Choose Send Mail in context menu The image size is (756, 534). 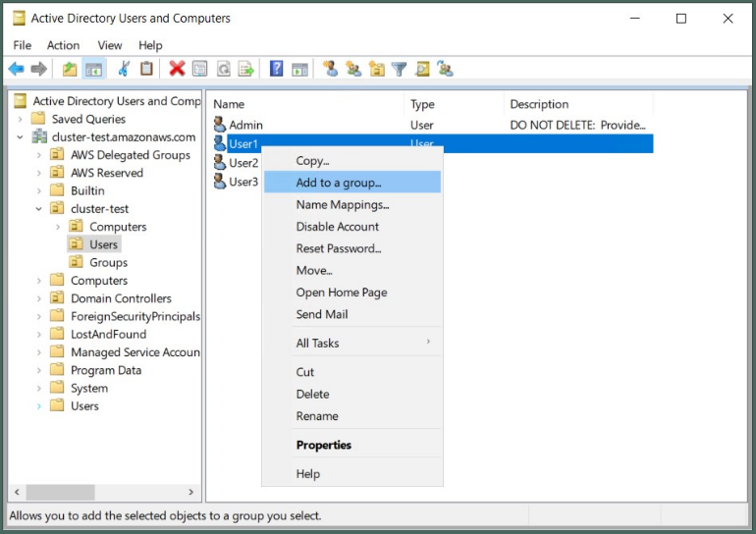point(352,314)
